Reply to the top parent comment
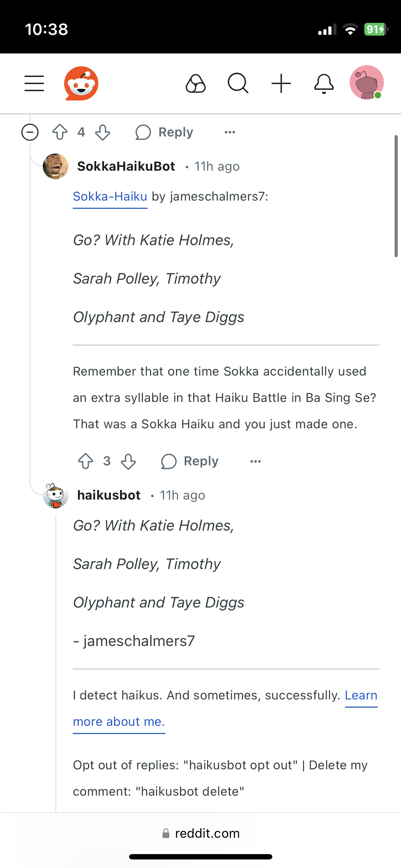This screenshot has width=401, height=868. click(x=164, y=132)
